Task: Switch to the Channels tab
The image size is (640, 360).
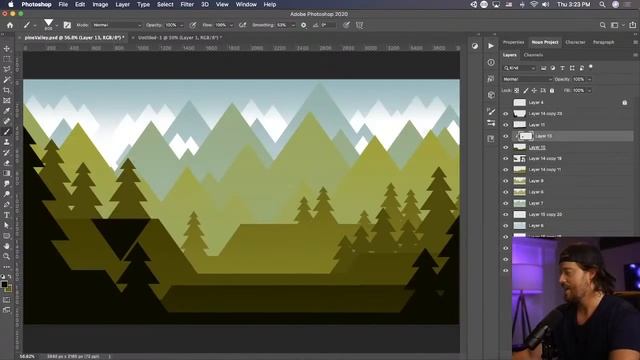Action: 533,55
